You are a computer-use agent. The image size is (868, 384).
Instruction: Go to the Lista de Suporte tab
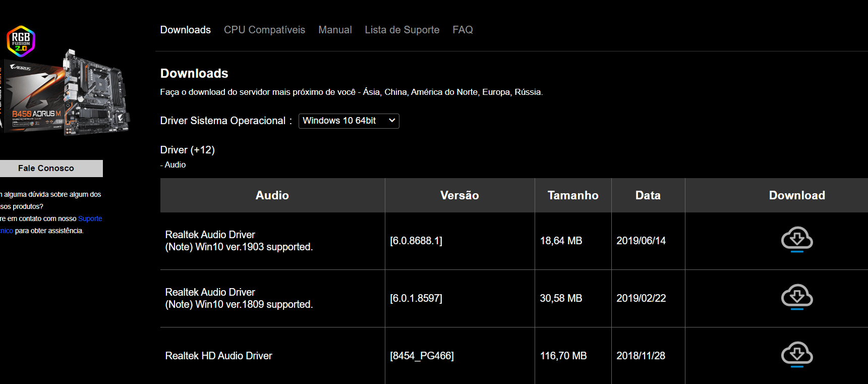point(402,30)
